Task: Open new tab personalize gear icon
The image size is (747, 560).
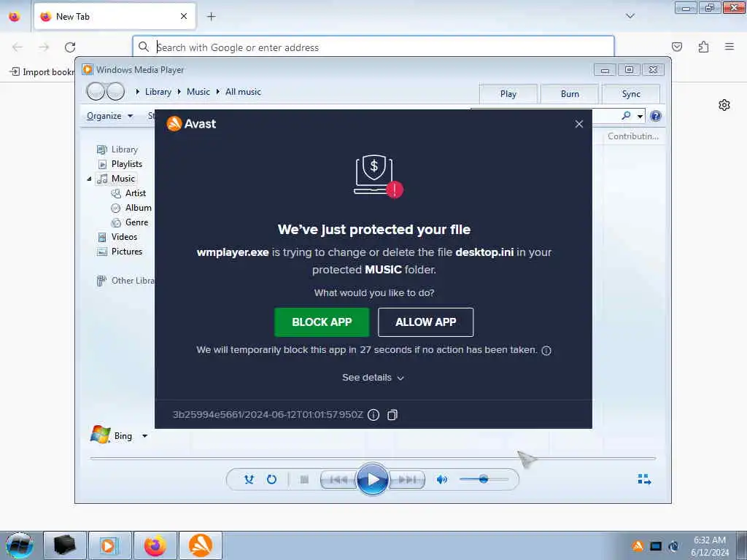Action: (724, 105)
